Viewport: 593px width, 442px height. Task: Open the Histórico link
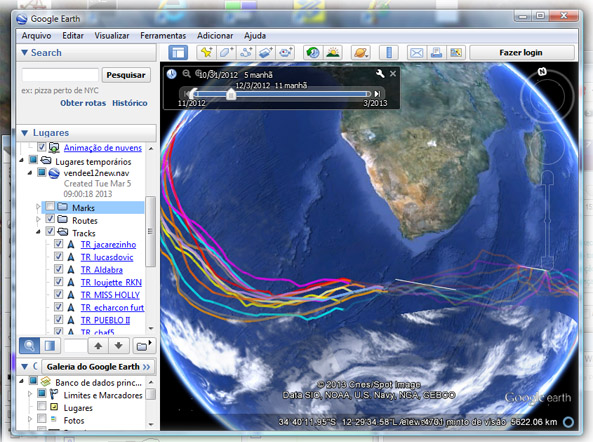(x=130, y=103)
